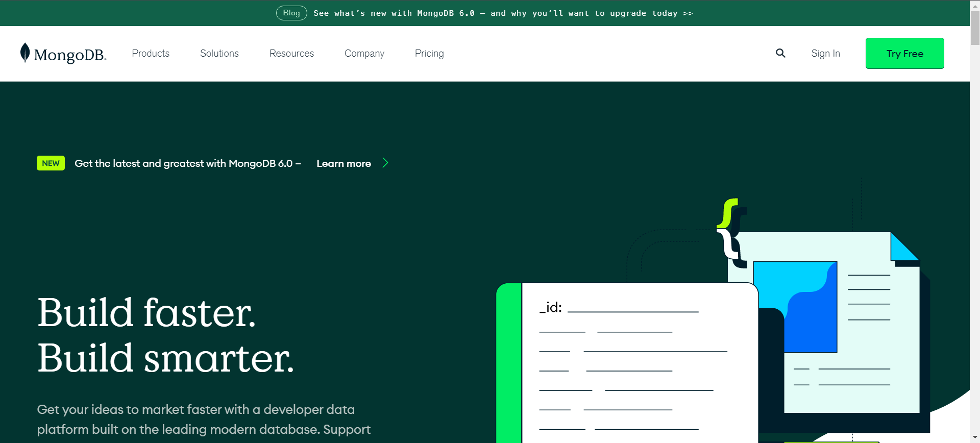Click the page scrollbar thumb
Image resolution: width=980 pixels, height=443 pixels.
click(x=975, y=28)
